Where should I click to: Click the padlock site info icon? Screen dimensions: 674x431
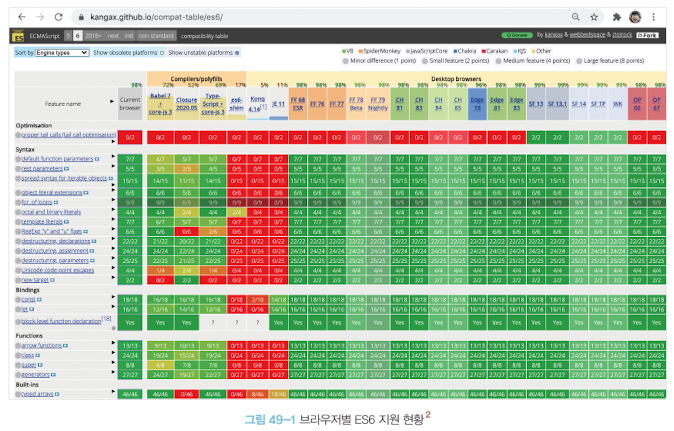coord(81,17)
